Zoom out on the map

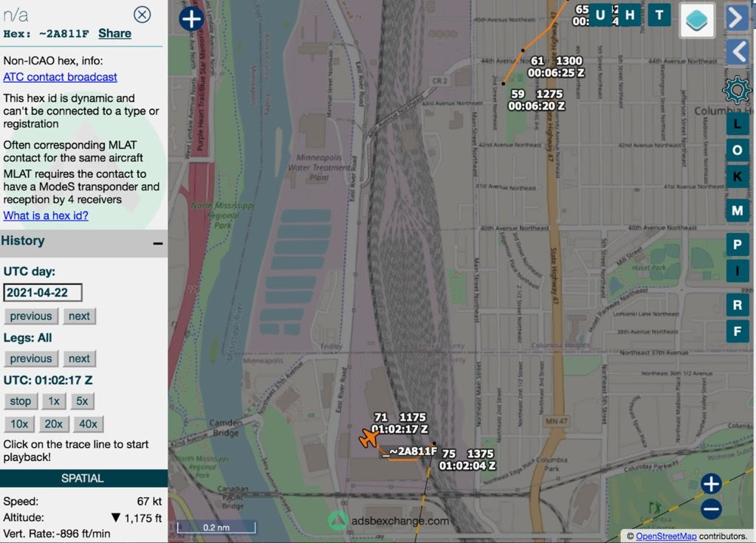coord(710,508)
